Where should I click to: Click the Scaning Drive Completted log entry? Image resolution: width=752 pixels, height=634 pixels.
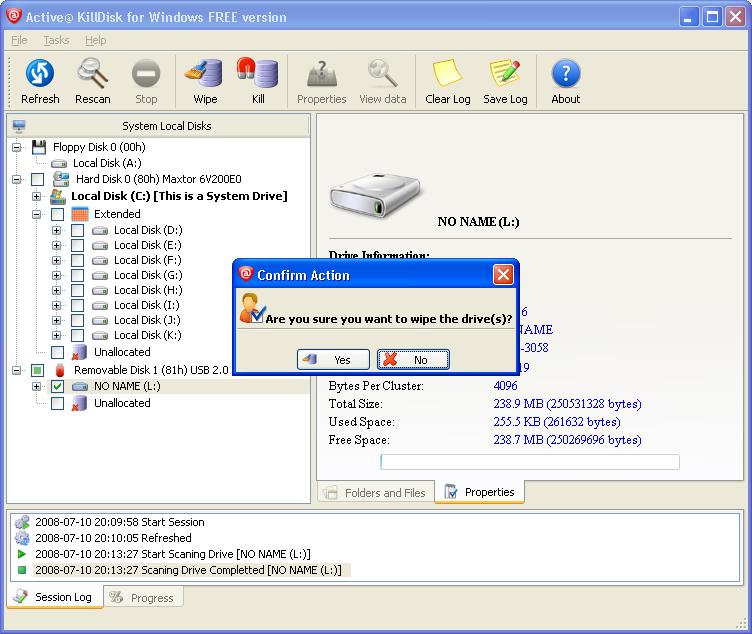[x=188, y=570]
